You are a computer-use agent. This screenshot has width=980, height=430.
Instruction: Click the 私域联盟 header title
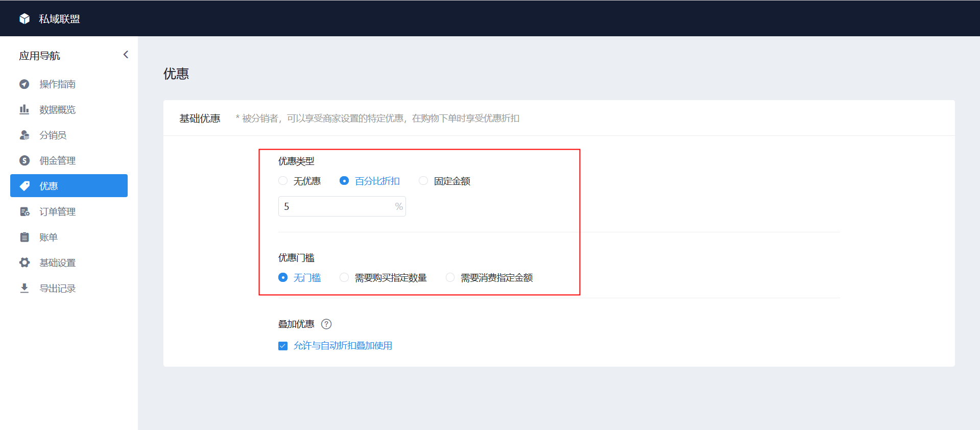(59, 19)
